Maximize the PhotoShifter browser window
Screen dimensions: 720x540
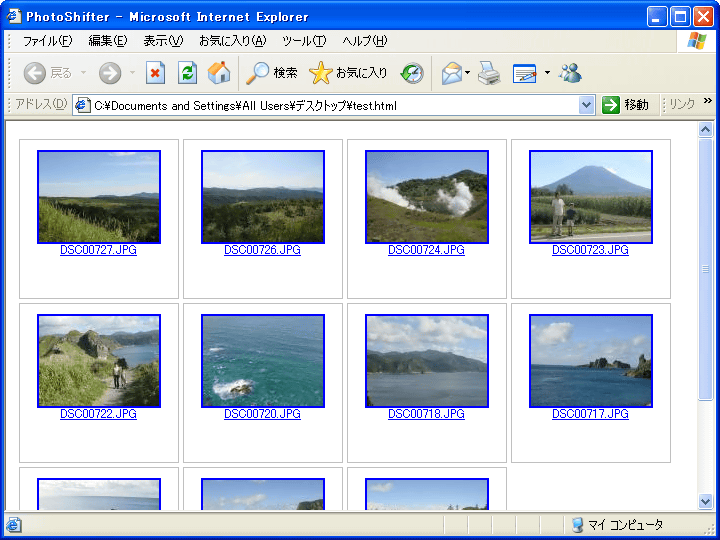[680, 17]
